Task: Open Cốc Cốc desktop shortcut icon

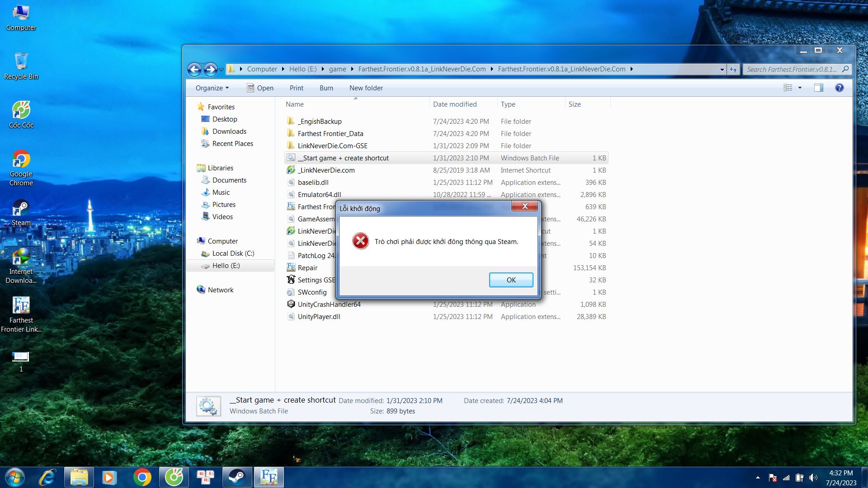Action: pyautogui.click(x=21, y=110)
